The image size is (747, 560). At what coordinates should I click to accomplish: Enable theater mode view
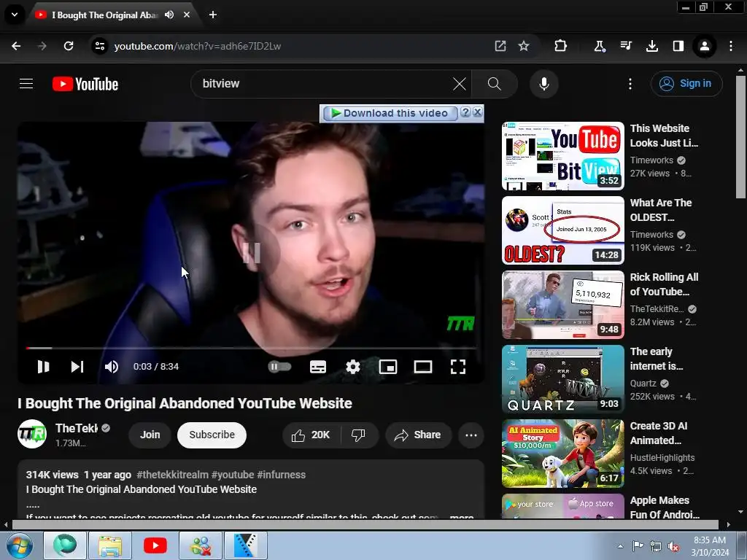pyautogui.click(x=423, y=366)
